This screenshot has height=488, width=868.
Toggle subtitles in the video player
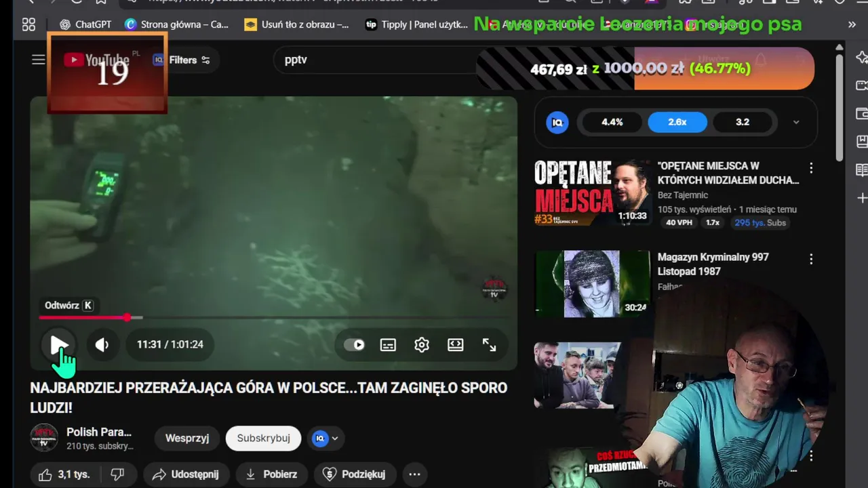point(388,345)
